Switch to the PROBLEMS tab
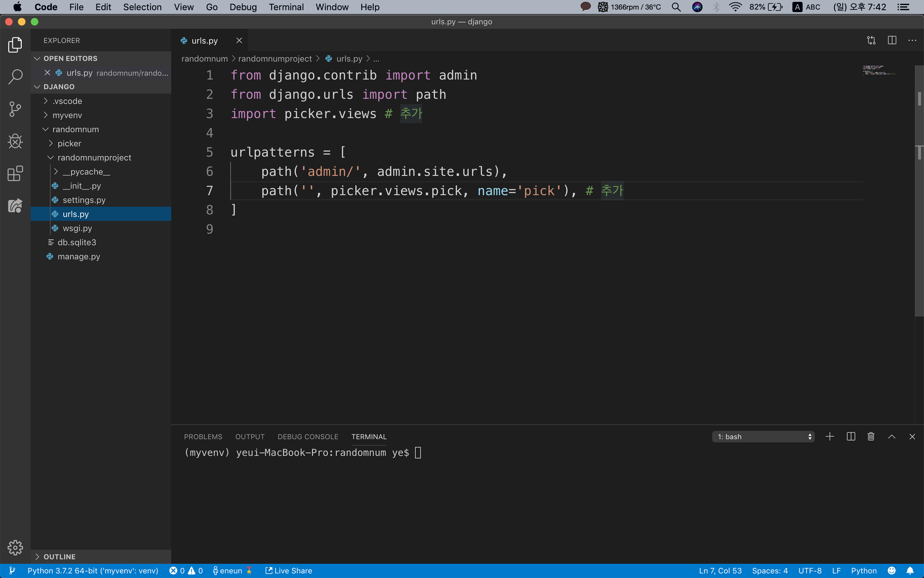This screenshot has width=924, height=578. tap(203, 437)
